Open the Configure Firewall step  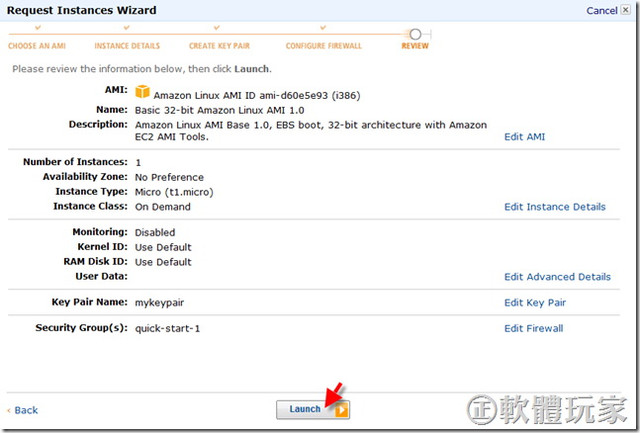pyautogui.click(x=324, y=46)
